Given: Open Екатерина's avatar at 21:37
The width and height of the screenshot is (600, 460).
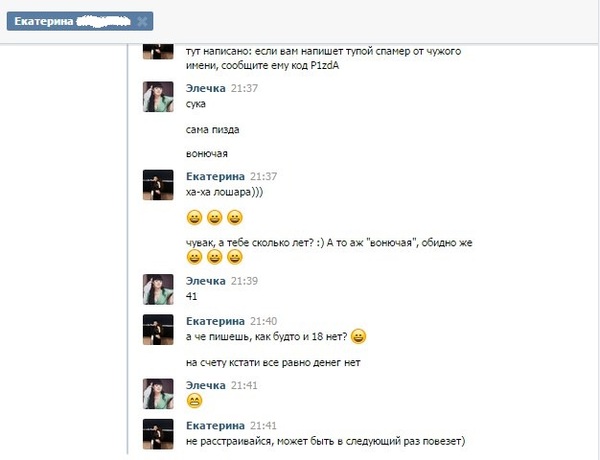Looking at the screenshot, I should [x=158, y=185].
